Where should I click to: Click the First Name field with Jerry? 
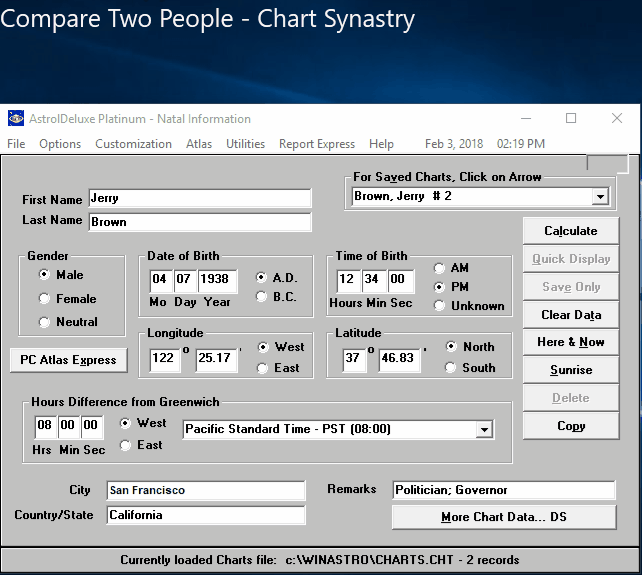pyautogui.click(x=200, y=198)
